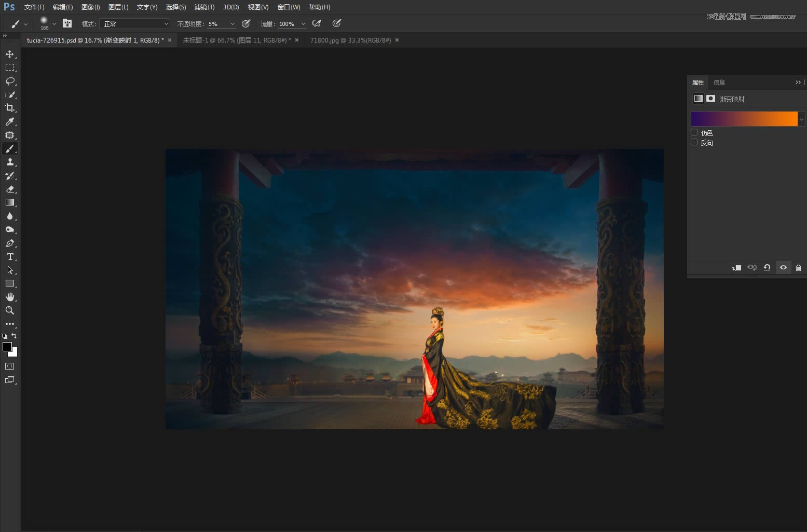Select the Clone Stamp tool
This screenshot has width=807, height=532.
[x=9, y=162]
